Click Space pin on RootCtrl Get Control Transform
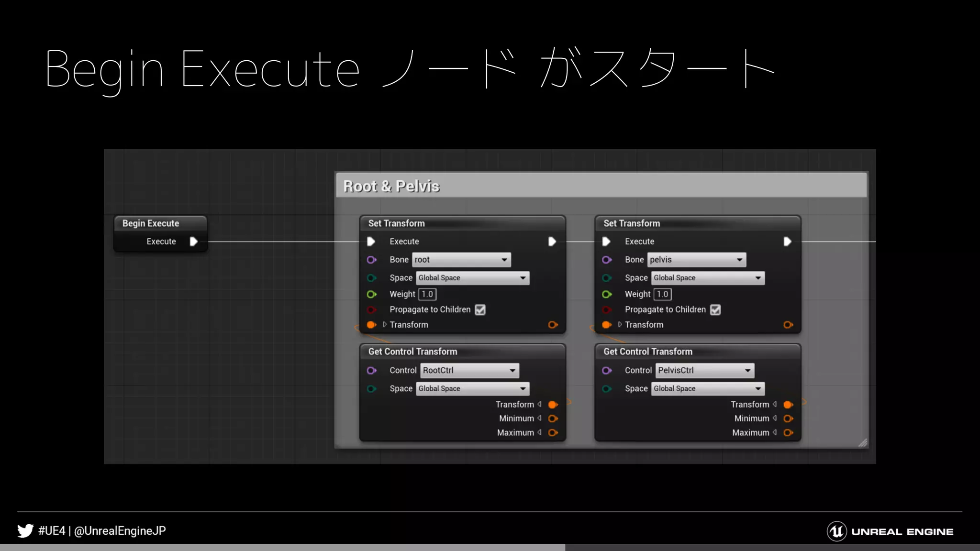Viewport: 980px width, 551px height. click(372, 389)
